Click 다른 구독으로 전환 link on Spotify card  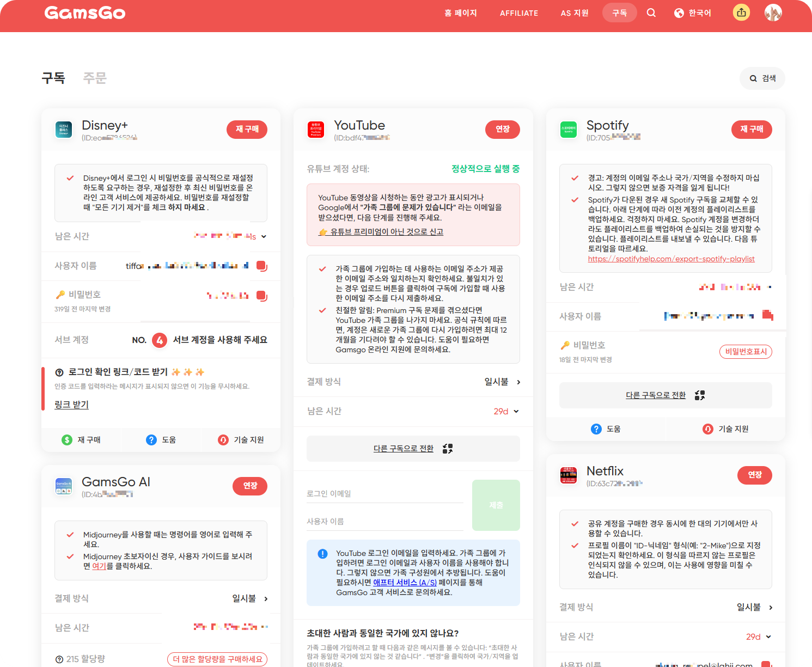click(x=656, y=395)
